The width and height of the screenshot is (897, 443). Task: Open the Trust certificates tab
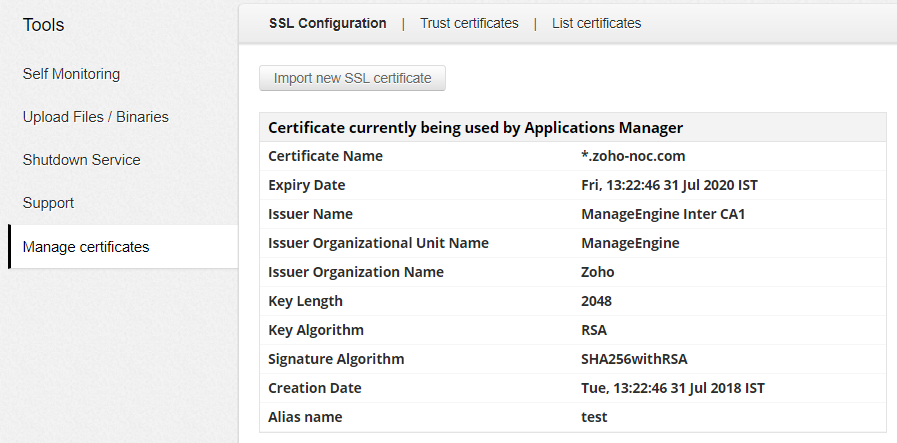469,23
